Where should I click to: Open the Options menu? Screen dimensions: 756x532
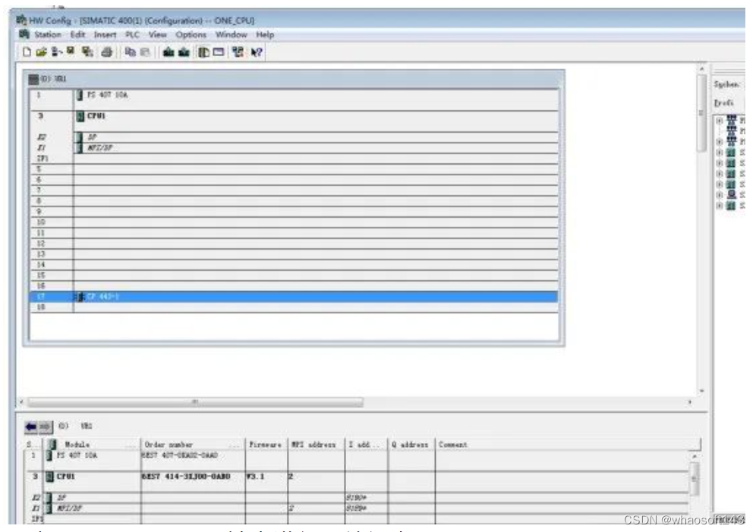pyautogui.click(x=191, y=35)
